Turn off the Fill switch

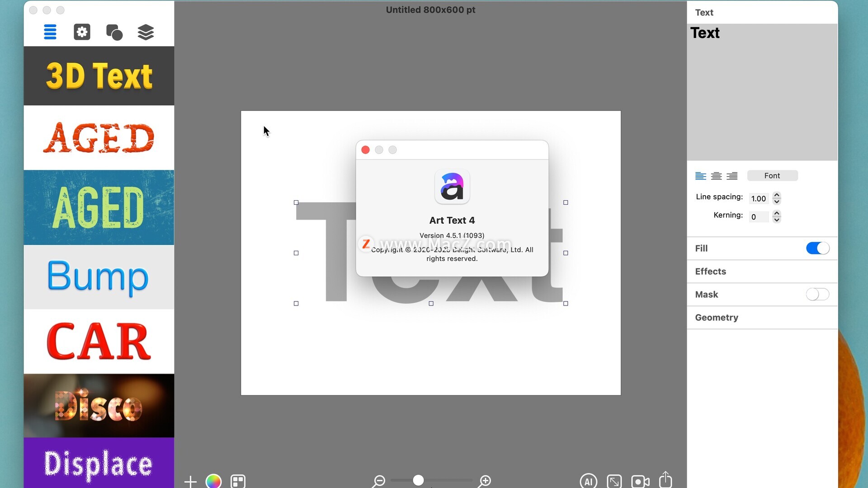point(817,248)
